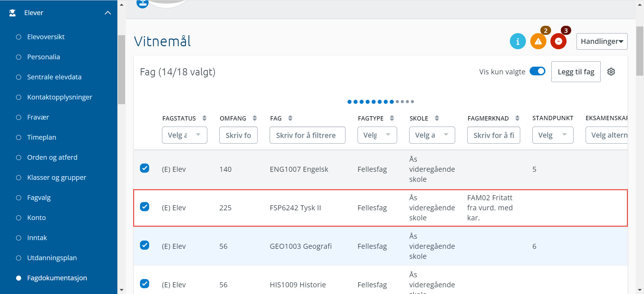This screenshot has width=644, height=294.
Task: Open table settings gear icon
Action: click(x=611, y=72)
